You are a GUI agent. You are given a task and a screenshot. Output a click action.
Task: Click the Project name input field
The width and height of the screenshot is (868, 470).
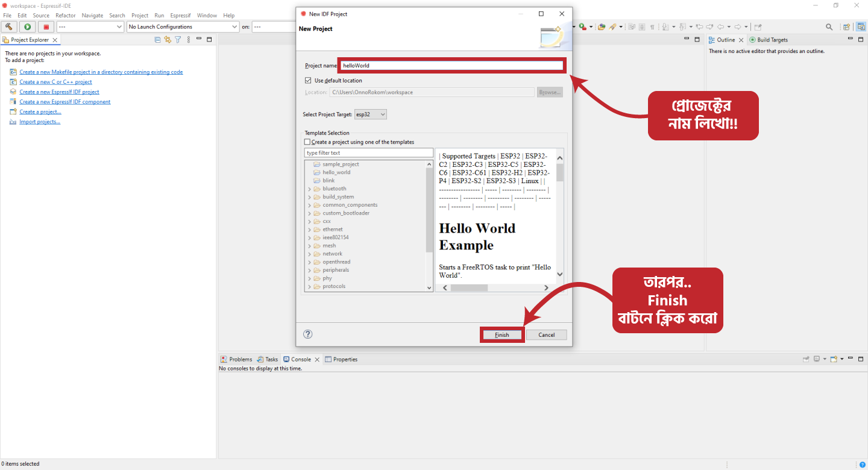[452, 65]
